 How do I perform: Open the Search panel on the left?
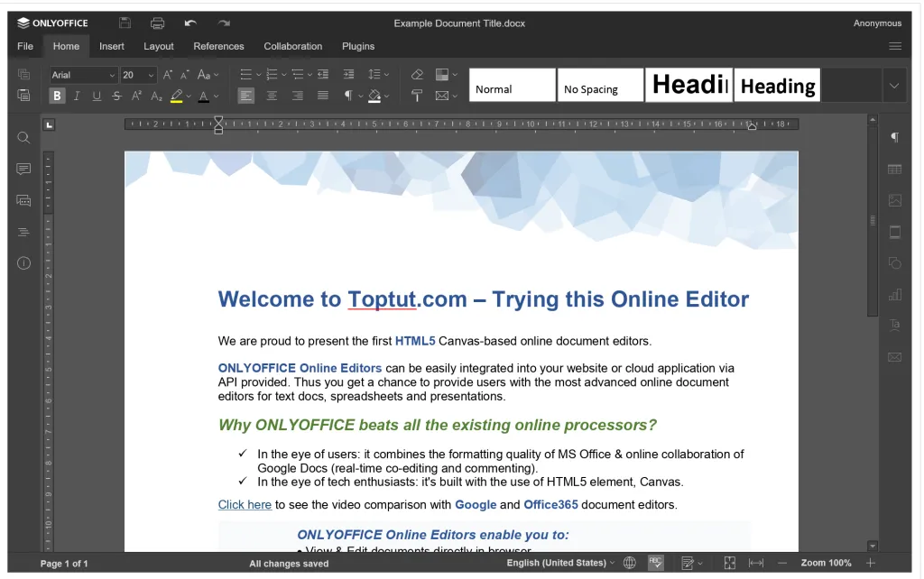(x=23, y=137)
